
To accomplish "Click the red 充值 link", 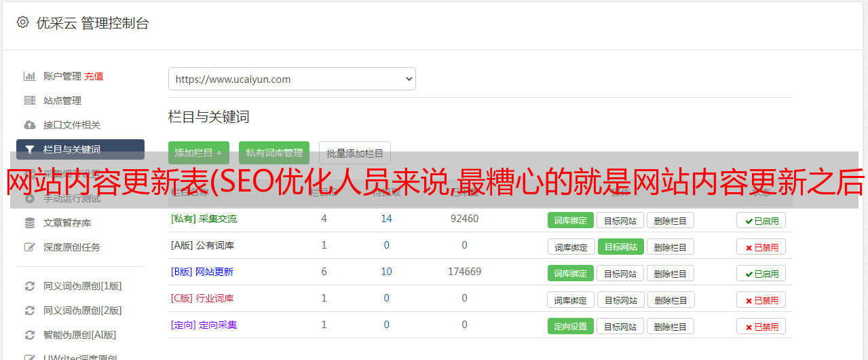I will 94,76.
